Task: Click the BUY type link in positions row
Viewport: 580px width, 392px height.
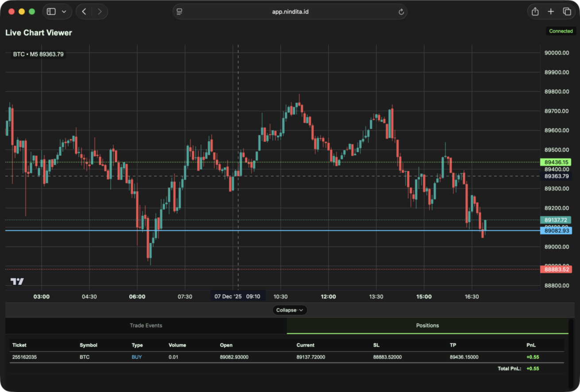Action: [137, 357]
